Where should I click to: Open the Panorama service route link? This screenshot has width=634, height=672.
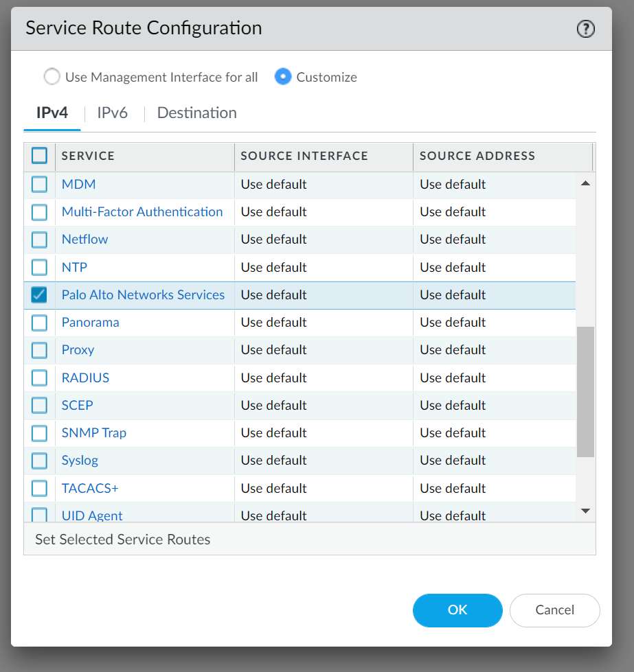90,322
